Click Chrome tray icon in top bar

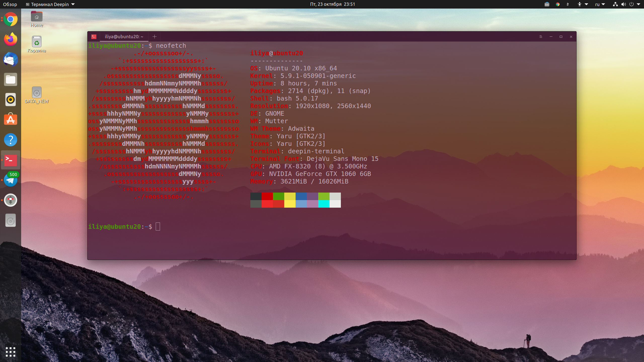click(x=558, y=4)
